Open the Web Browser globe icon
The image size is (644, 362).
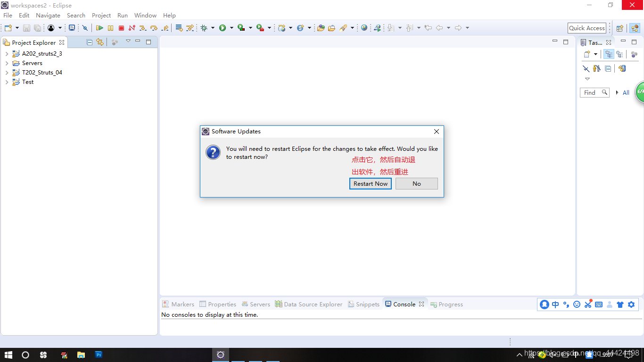pyautogui.click(x=364, y=28)
